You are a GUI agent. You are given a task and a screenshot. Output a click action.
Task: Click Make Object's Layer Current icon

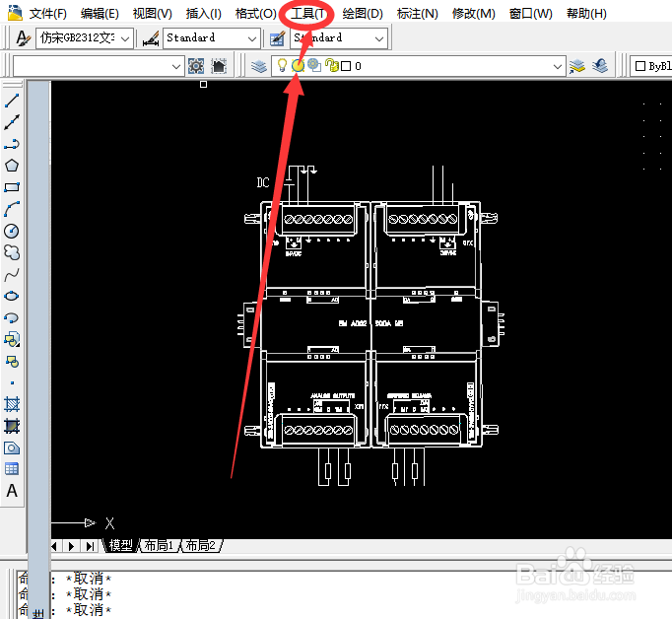(577, 66)
